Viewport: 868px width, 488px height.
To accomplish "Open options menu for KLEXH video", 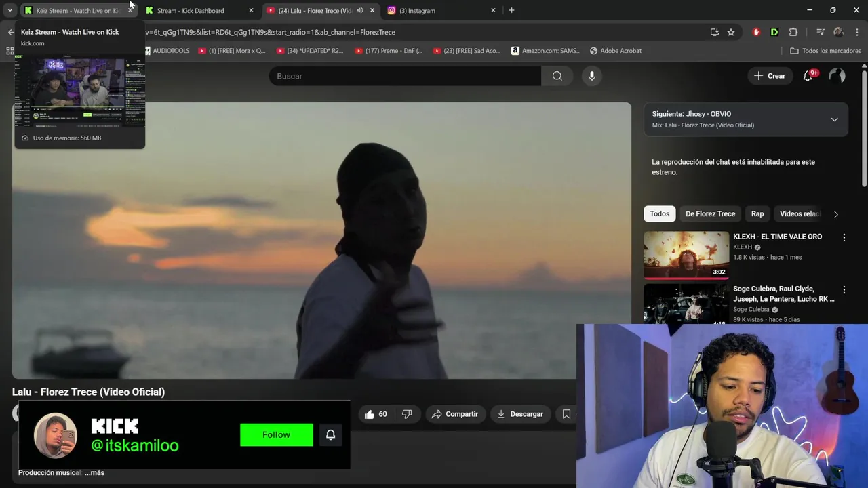I will tap(844, 238).
